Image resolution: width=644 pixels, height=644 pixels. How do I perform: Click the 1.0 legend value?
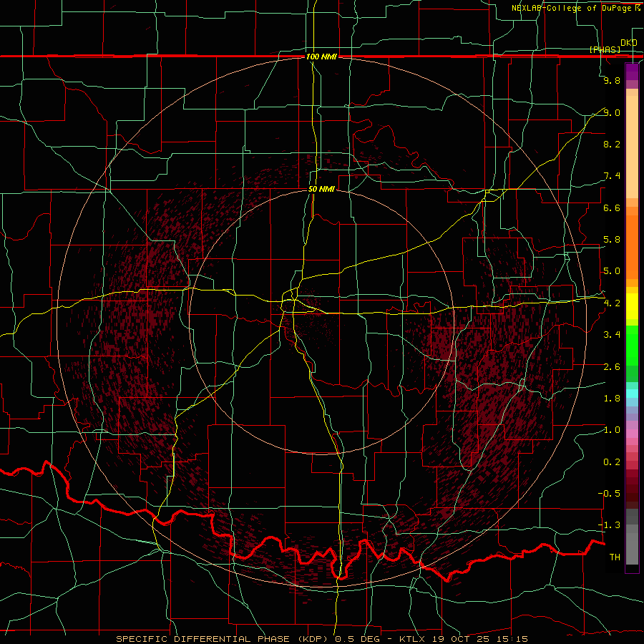[612, 430]
